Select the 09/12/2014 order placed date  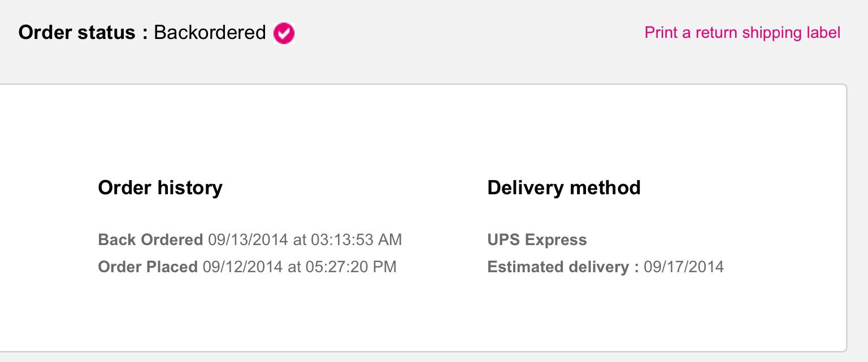click(x=242, y=267)
